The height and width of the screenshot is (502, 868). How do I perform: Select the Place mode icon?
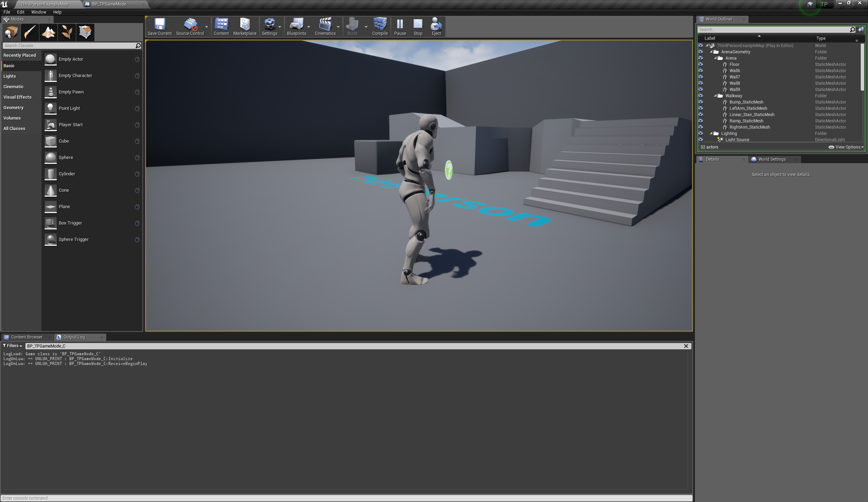pos(11,32)
